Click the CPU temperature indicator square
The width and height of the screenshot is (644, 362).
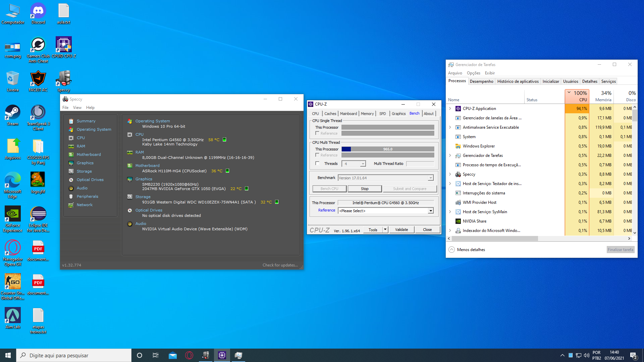click(x=224, y=140)
